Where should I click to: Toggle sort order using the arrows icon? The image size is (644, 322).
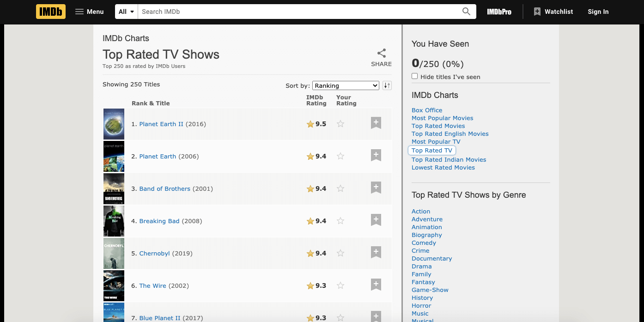(x=387, y=85)
